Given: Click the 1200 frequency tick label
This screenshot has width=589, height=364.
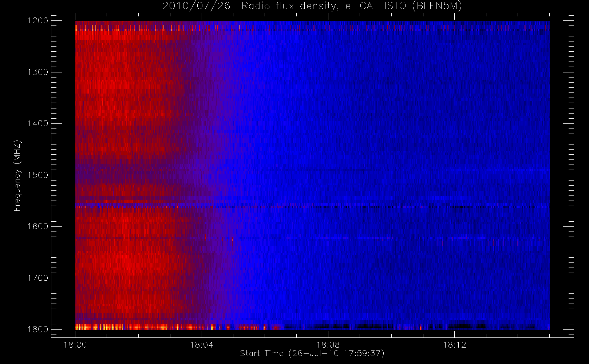Looking at the screenshot, I should 38,21.
